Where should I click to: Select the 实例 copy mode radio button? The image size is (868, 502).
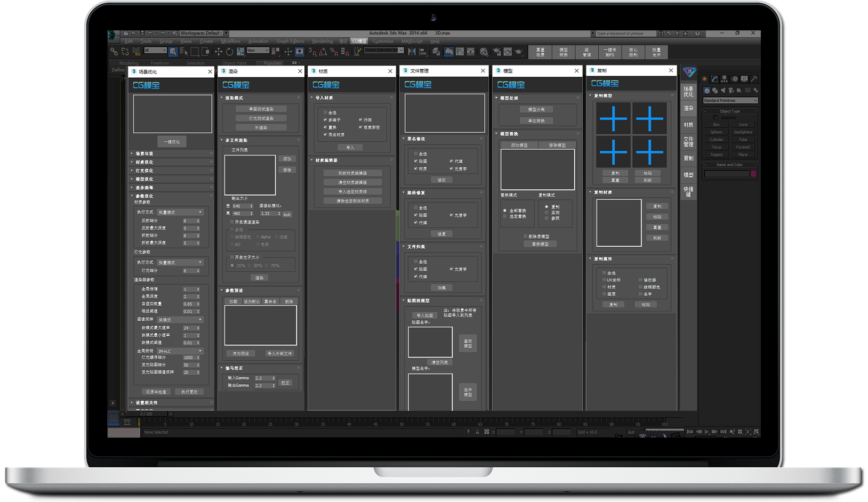546,212
